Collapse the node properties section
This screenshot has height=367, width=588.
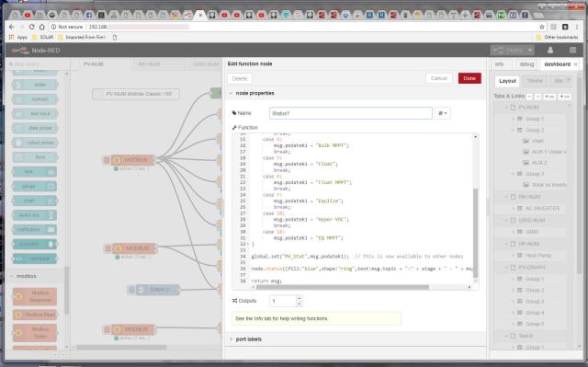click(x=231, y=93)
